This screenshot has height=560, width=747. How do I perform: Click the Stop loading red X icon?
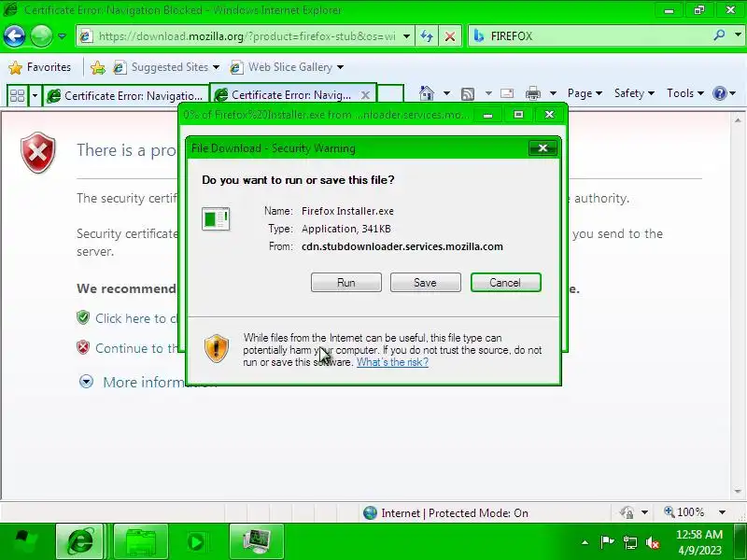coord(450,36)
